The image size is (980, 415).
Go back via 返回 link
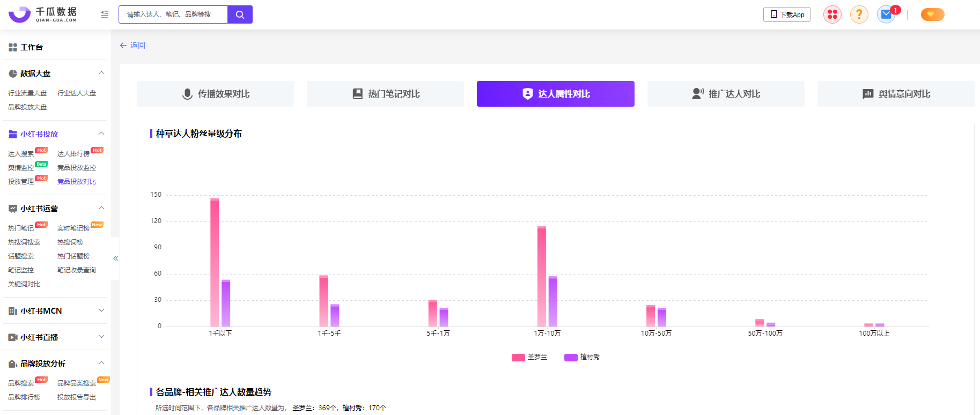138,46
